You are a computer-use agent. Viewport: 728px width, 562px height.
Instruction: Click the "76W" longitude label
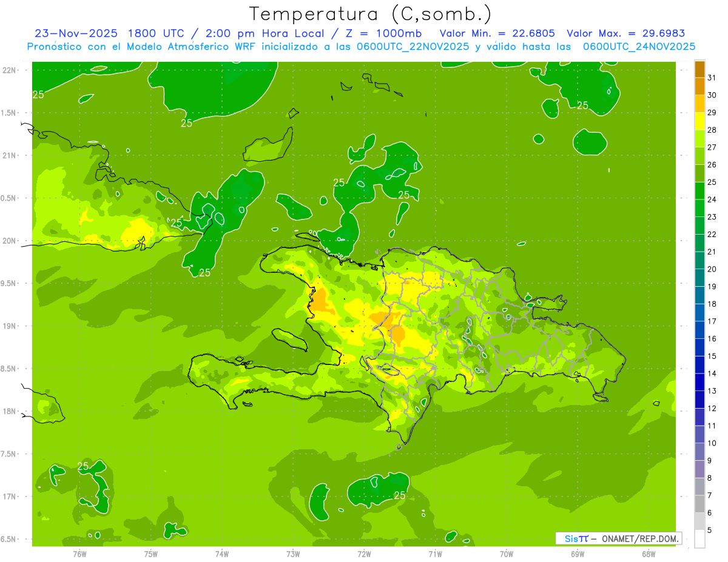point(79,554)
